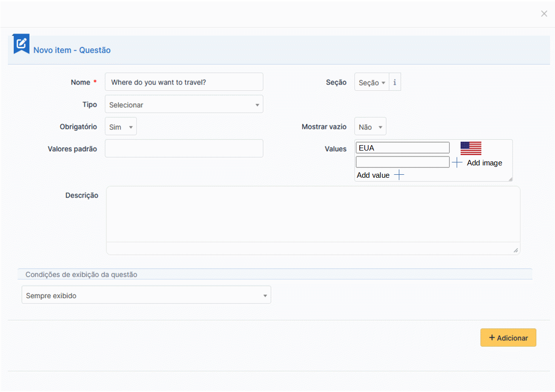Viewport: 555px width, 392px height.
Task: Open the Sempre exibido display condition dropdown
Action: click(x=146, y=294)
